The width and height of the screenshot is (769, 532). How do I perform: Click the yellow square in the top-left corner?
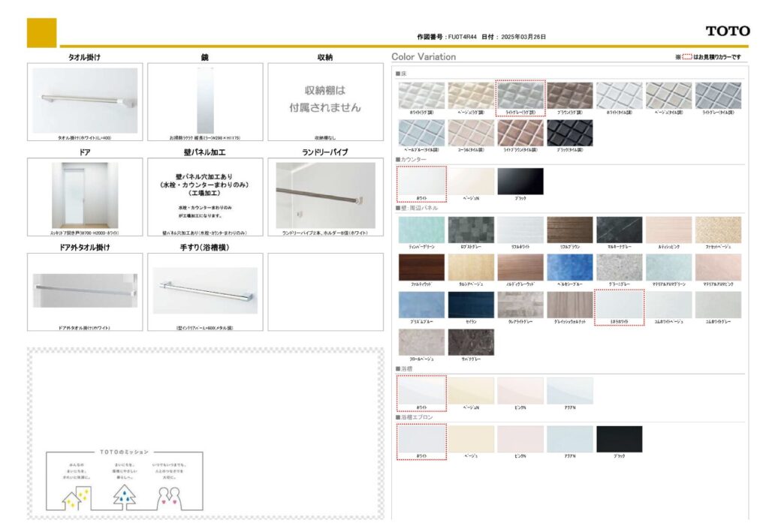tap(41, 32)
